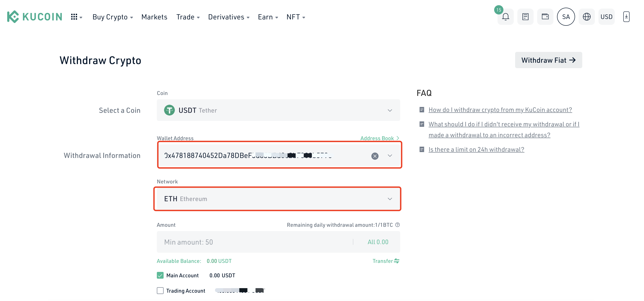Enable the Trading Account checkbox
Viewport: 644px width, 301px height.
point(160,290)
